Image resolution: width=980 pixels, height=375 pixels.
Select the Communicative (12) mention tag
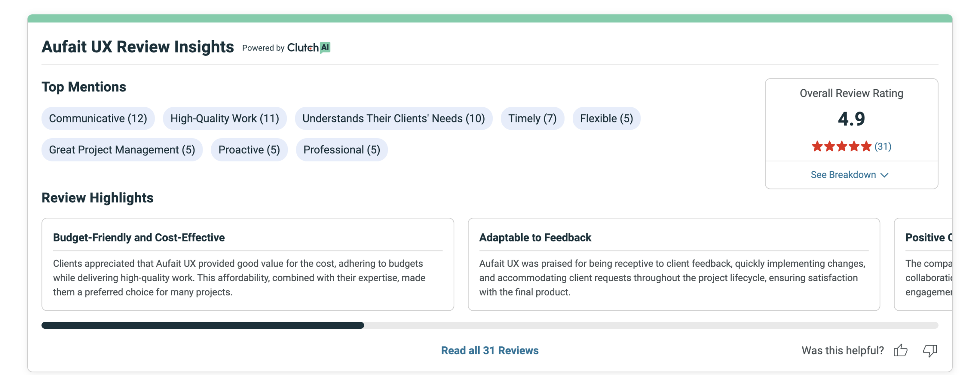click(x=98, y=118)
